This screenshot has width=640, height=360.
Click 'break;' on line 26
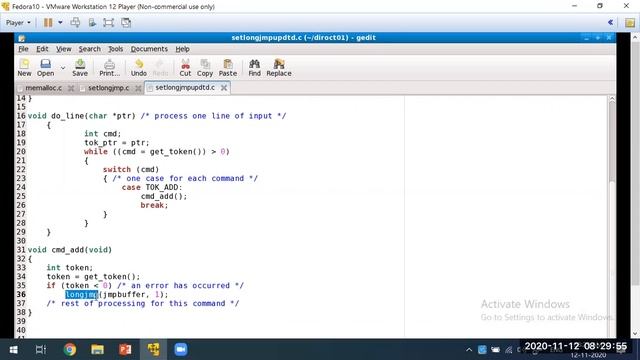pos(154,205)
